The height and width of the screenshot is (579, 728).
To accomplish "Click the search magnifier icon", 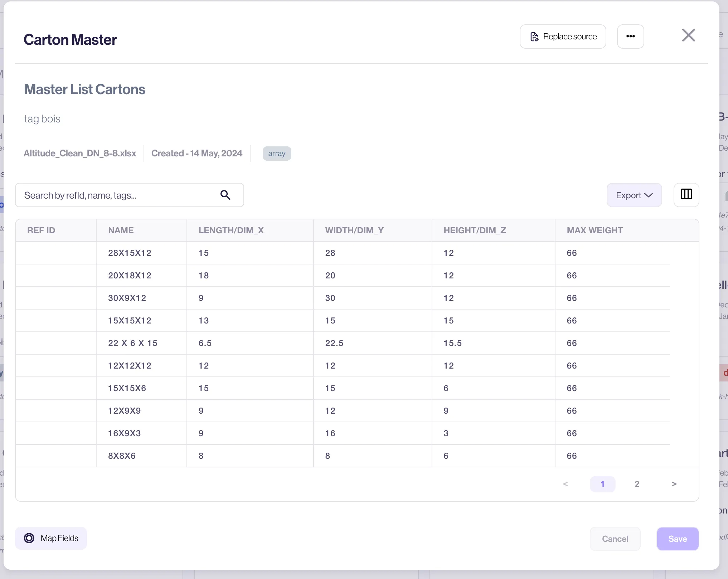I will [225, 195].
